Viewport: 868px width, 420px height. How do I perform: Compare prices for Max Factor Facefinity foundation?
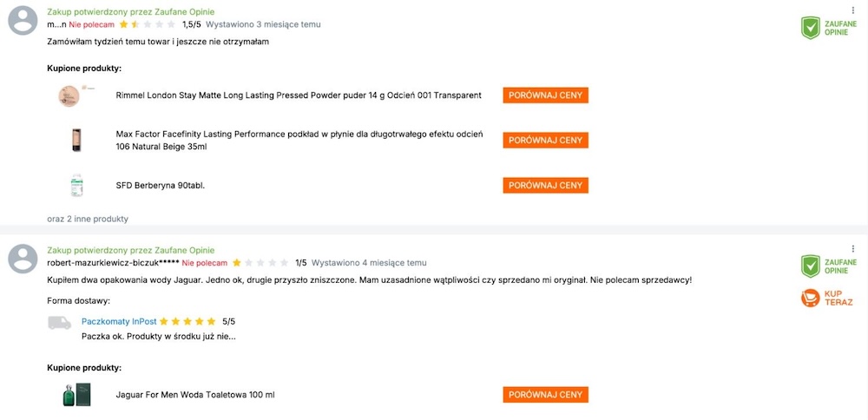tap(545, 140)
